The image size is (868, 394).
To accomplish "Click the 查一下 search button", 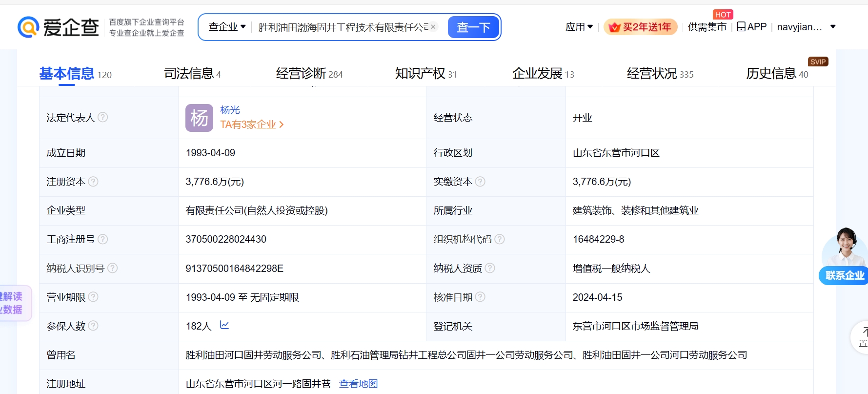I will click(473, 27).
